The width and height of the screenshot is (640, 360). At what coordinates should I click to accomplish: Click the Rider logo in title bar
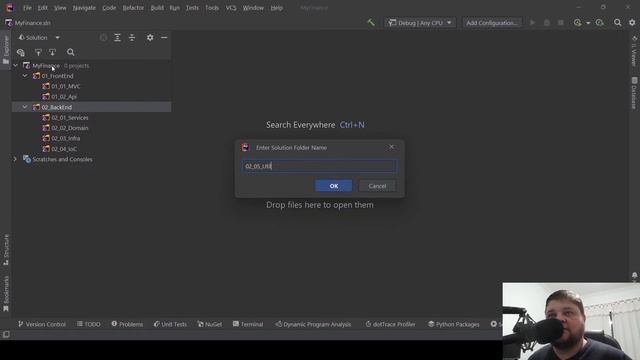pos(9,8)
